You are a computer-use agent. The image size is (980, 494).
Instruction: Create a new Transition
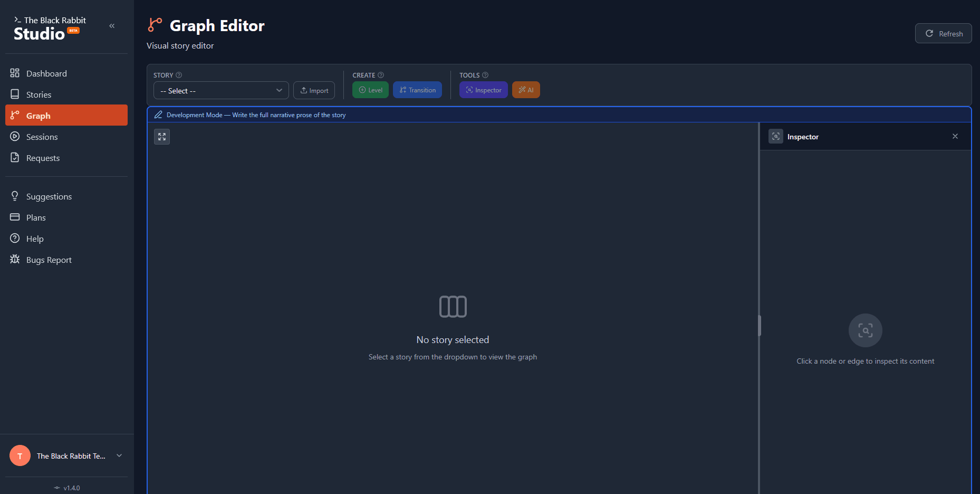point(417,90)
